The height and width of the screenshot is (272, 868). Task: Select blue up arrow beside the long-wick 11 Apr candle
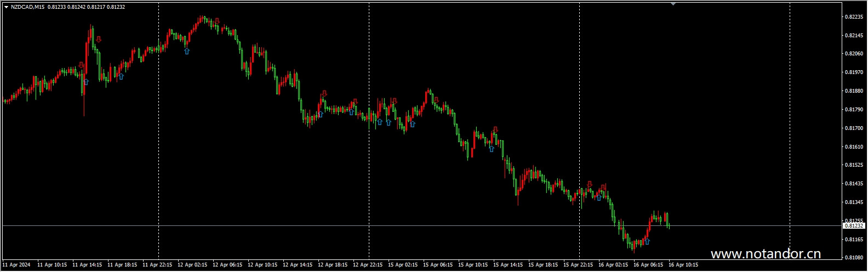pyautogui.click(x=86, y=82)
